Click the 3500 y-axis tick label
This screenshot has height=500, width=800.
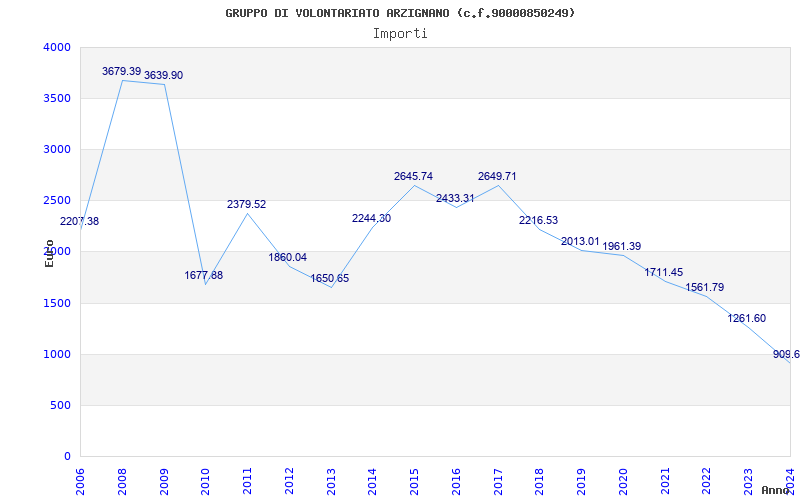click(57, 98)
